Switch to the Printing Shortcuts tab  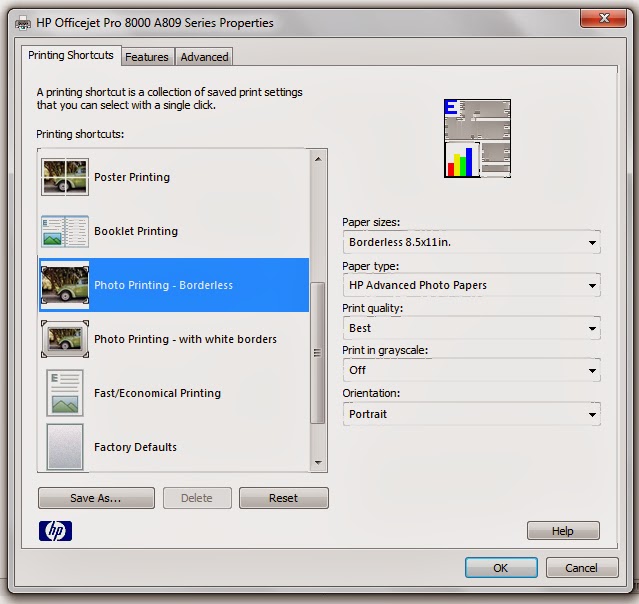click(x=71, y=55)
